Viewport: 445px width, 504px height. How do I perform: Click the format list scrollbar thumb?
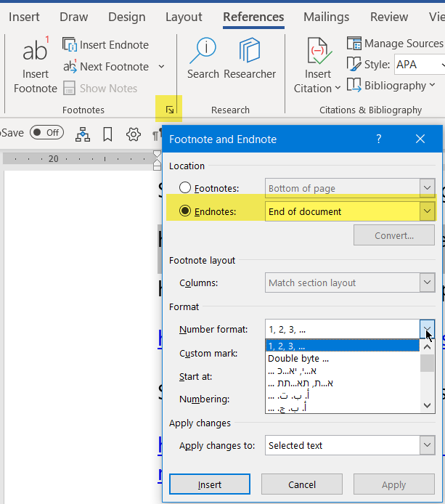pyautogui.click(x=428, y=363)
